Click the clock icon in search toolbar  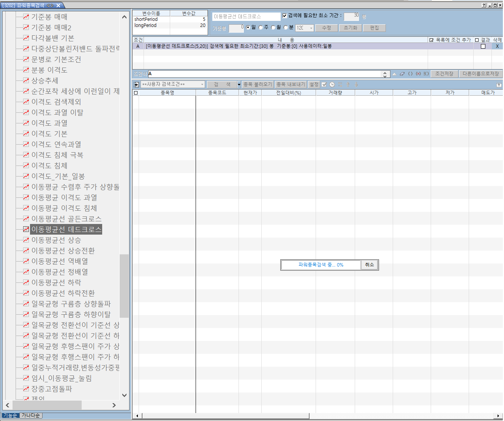pos(332,85)
